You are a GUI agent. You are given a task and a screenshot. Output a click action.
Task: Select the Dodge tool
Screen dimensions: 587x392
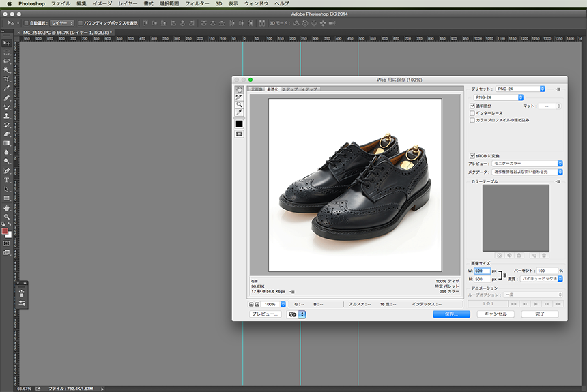(6, 161)
